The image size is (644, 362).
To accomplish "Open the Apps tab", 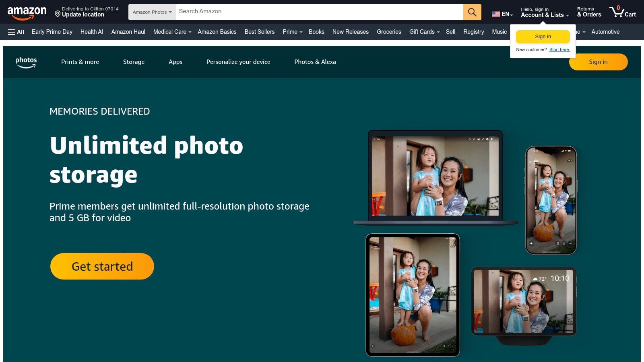I will [x=175, y=62].
